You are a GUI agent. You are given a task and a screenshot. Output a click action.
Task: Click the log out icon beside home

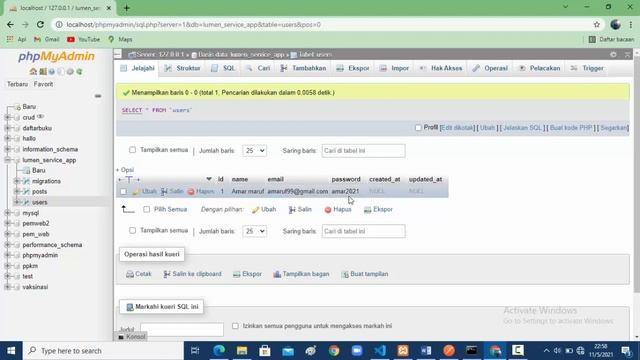(x=42, y=71)
